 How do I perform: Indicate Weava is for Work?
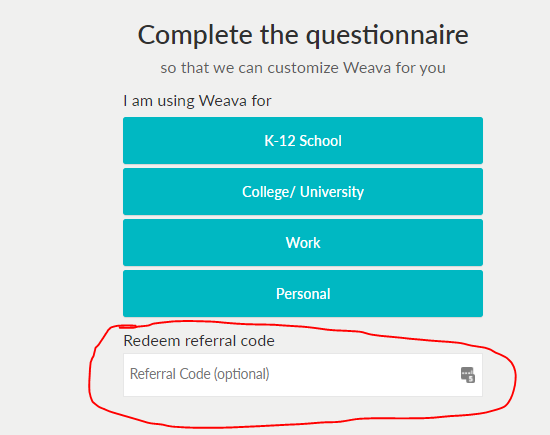click(x=303, y=242)
